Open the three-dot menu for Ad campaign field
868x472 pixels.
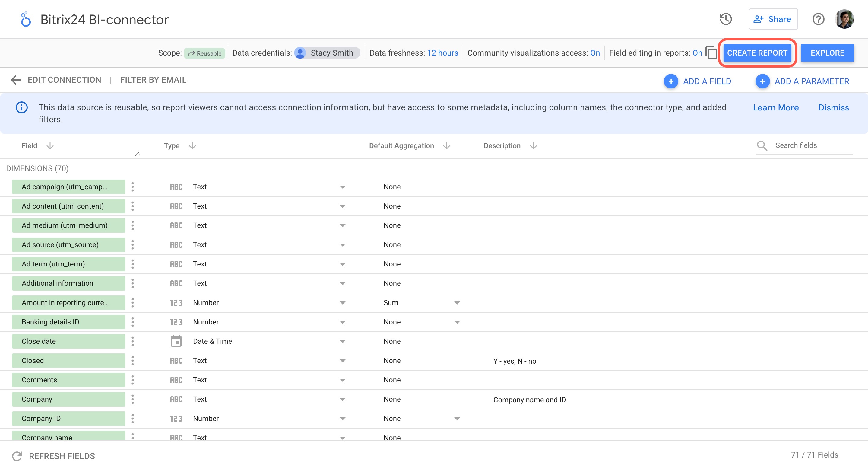pos(132,187)
